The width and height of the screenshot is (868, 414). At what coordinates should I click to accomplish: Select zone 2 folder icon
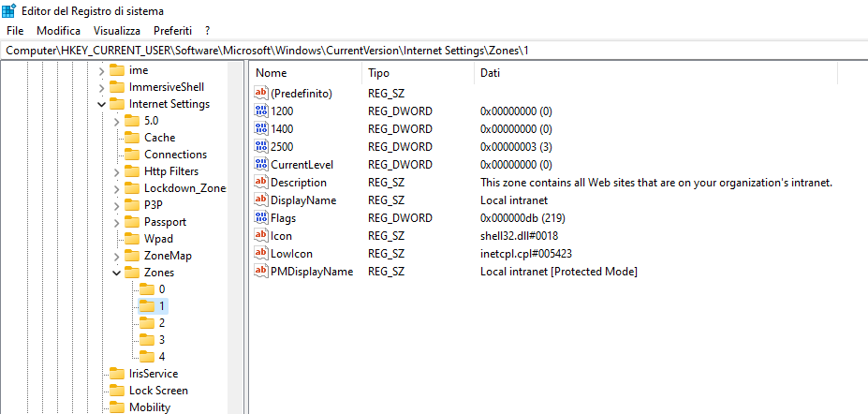(x=147, y=322)
